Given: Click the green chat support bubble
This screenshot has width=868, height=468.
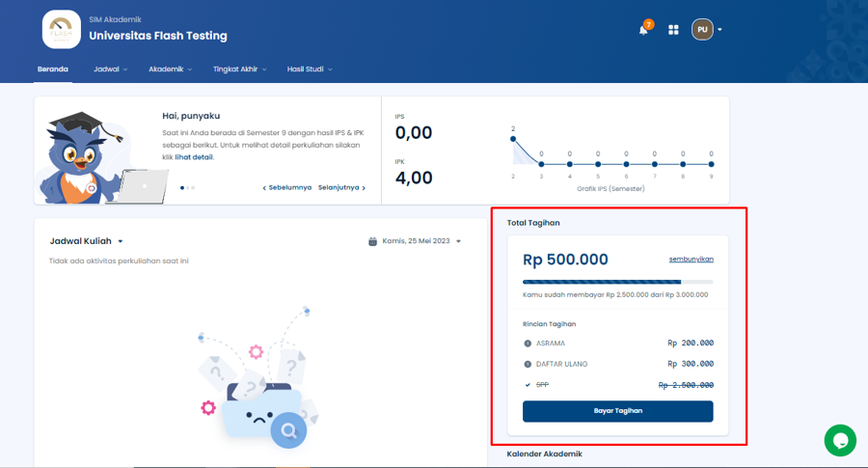Looking at the screenshot, I should click(840, 440).
